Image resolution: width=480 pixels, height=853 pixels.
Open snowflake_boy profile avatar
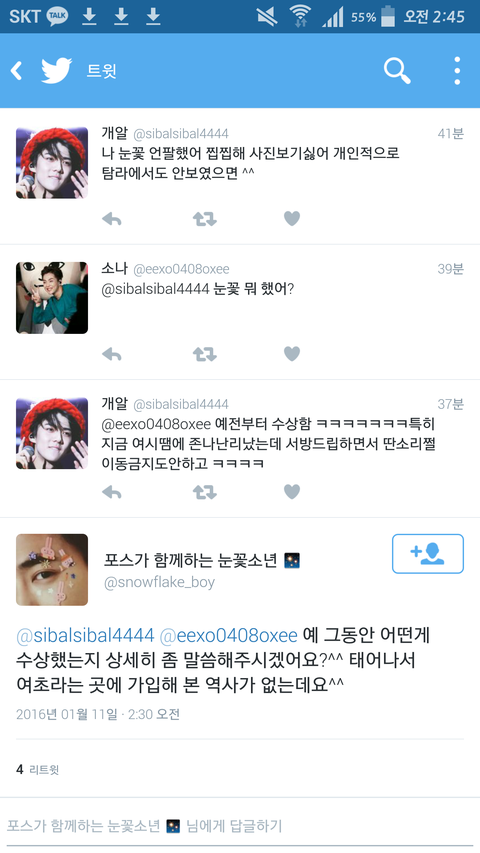[x=52, y=570]
